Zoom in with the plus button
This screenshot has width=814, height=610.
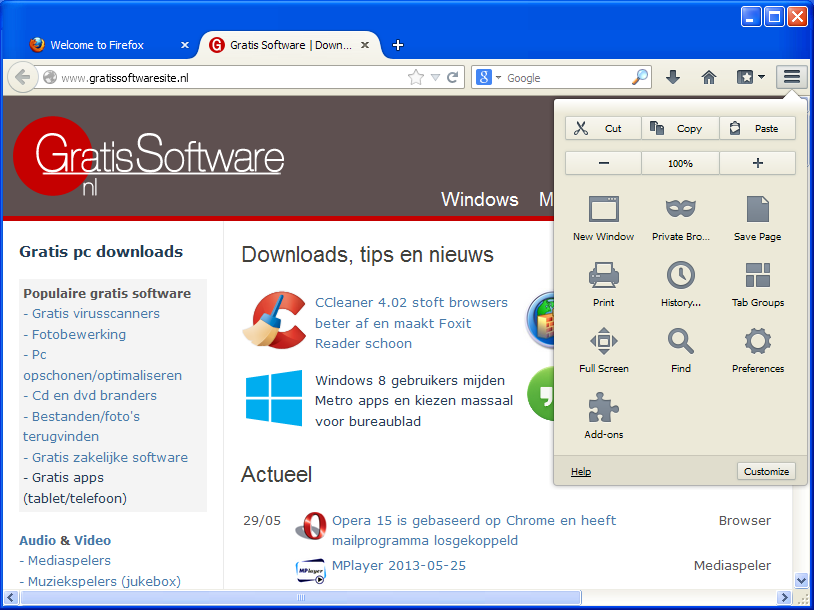(757, 163)
